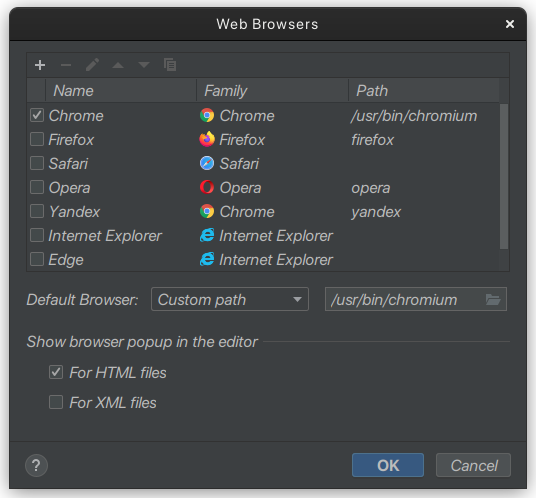Select the /usr/bin/chromium path cell in table
The width and height of the screenshot is (536, 498).
coord(414,116)
